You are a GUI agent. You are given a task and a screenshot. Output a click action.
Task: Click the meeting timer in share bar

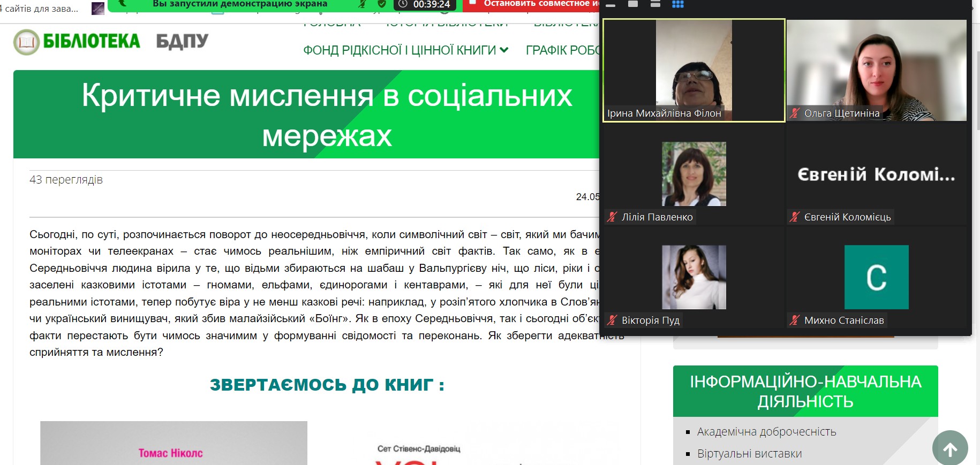(x=425, y=5)
